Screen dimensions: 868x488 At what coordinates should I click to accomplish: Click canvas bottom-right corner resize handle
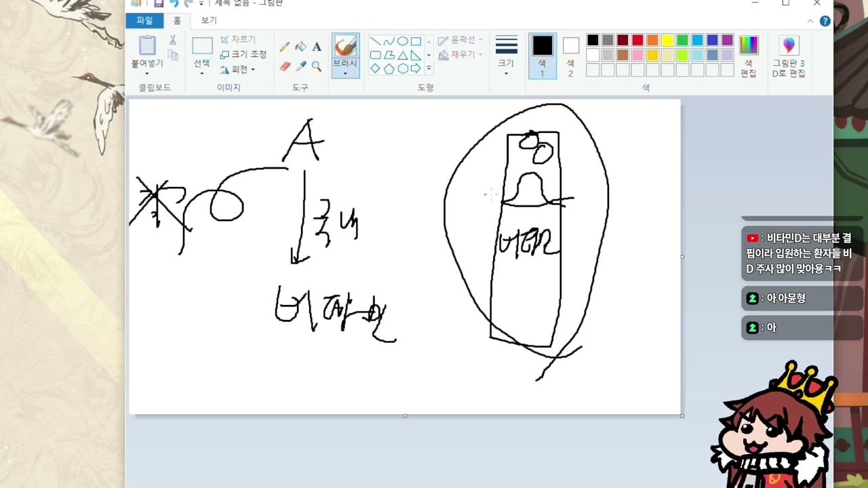click(682, 415)
